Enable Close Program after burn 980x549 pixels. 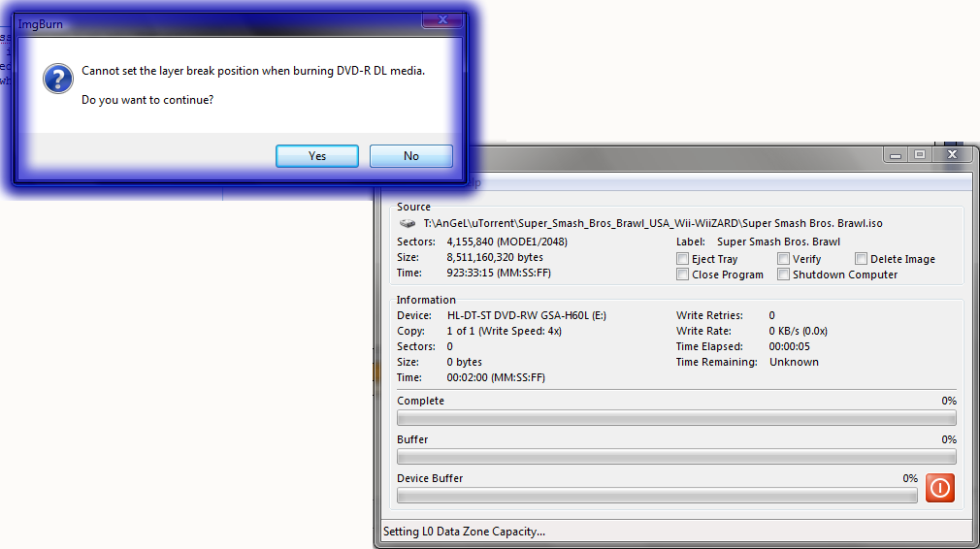tap(683, 274)
